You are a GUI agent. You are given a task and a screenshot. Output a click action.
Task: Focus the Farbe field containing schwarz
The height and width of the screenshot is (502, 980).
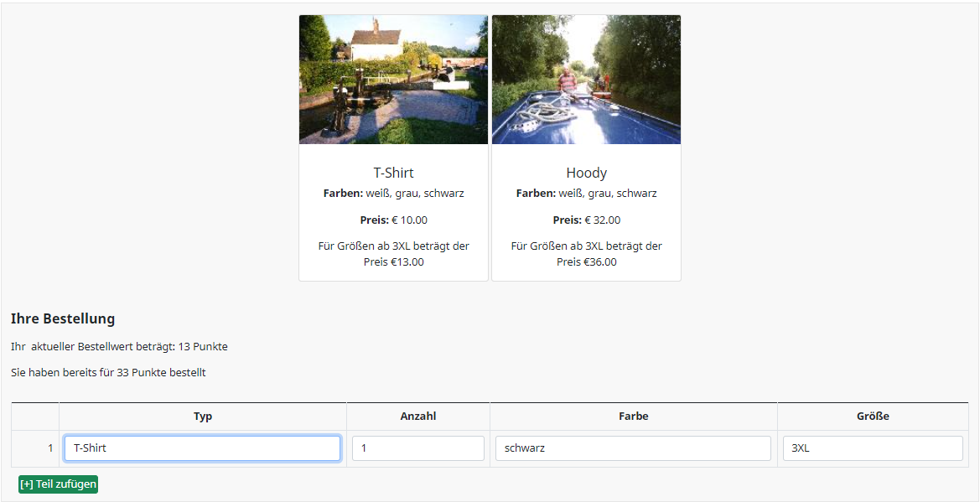click(x=633, y=448)
